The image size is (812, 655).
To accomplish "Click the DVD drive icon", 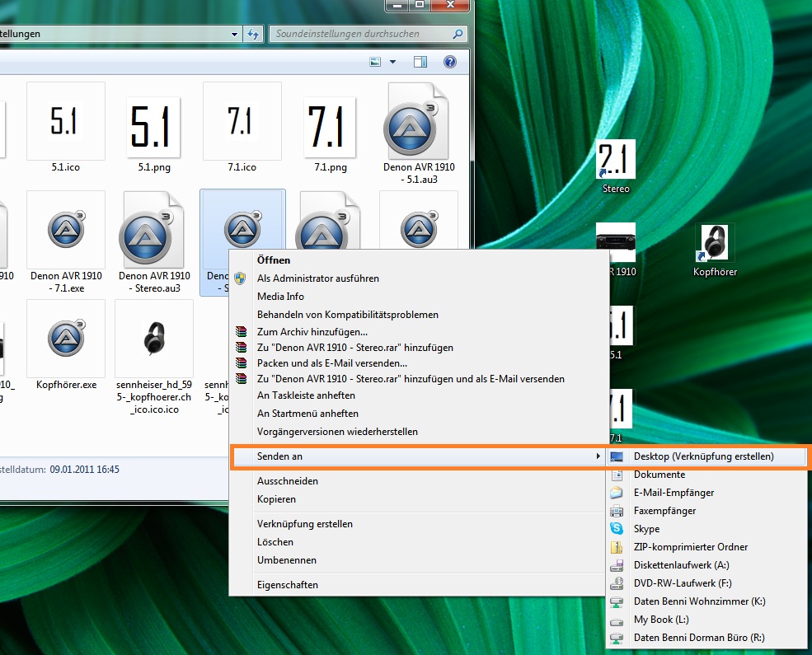I will coord(617,583).
